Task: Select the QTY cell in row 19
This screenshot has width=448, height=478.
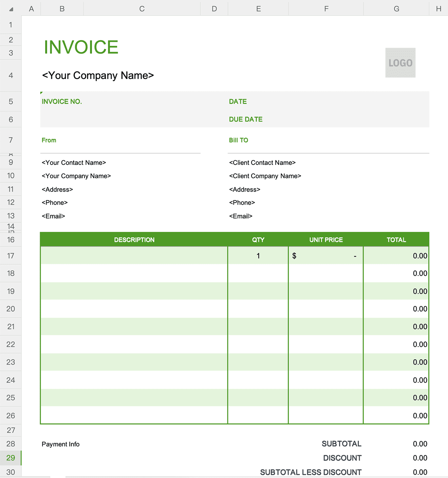Action: click(258, 291)
